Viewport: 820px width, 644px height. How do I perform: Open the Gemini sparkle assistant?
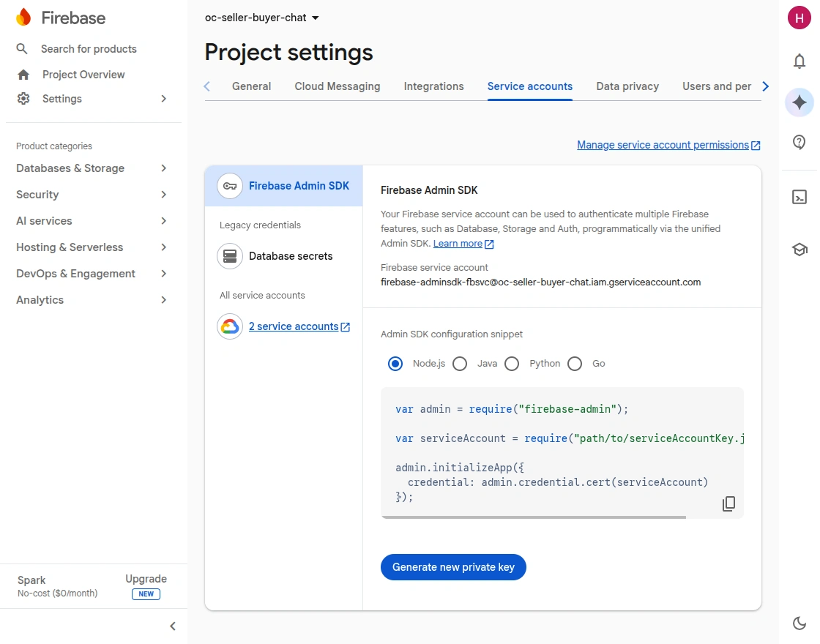[x=799, y=102]
